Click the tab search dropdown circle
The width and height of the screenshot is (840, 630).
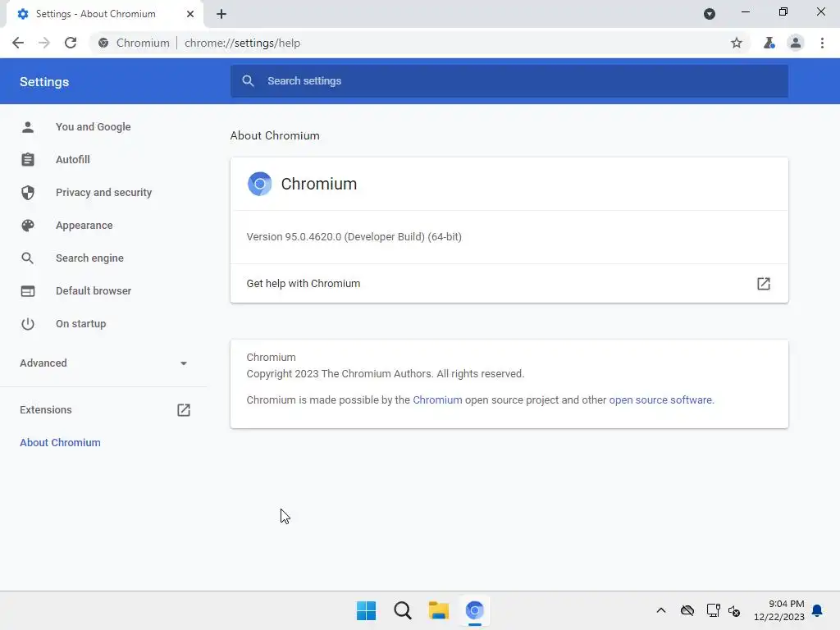(x=710, y=14)
